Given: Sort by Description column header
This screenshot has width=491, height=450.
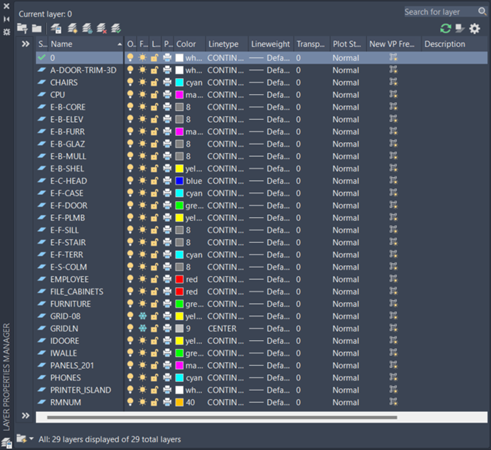Looking at the screenshot, I should tap(454, 44).
